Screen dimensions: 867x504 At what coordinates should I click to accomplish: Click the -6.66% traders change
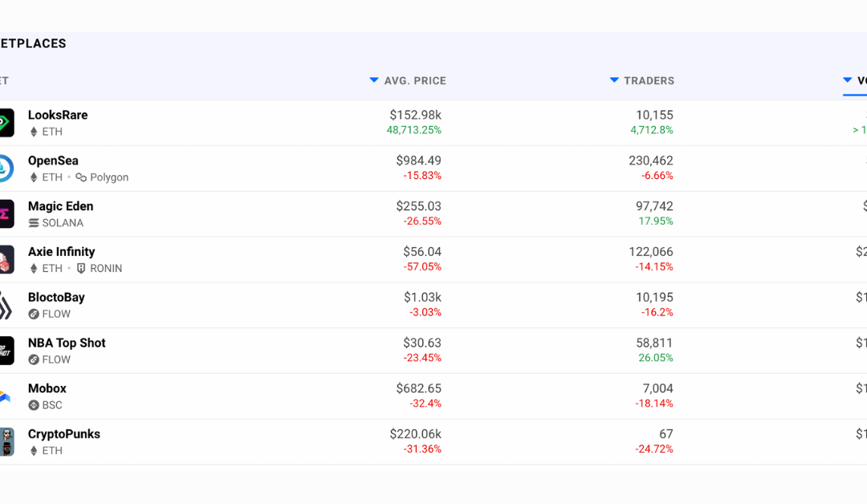point(657,176)
